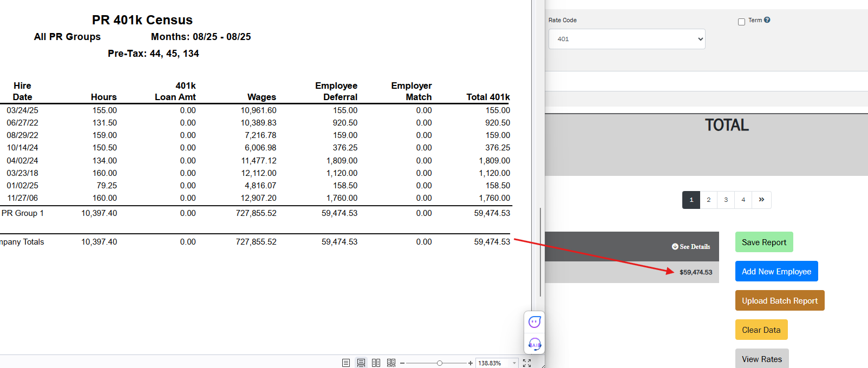Image resolution: width=868 pixels, height=368 pixels.
Task: Switch PDF viewer to single page view
Action: pyautogui.click(x=346, y=363)
